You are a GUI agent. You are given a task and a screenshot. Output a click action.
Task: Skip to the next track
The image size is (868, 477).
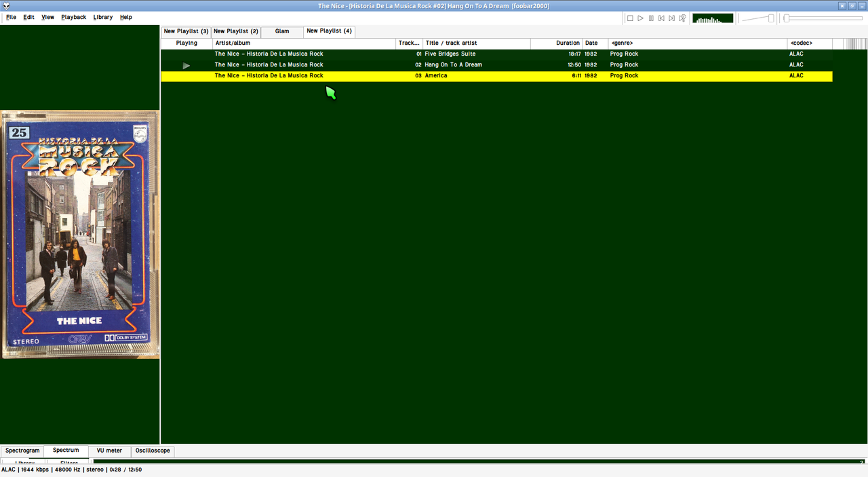pos(671,18)
